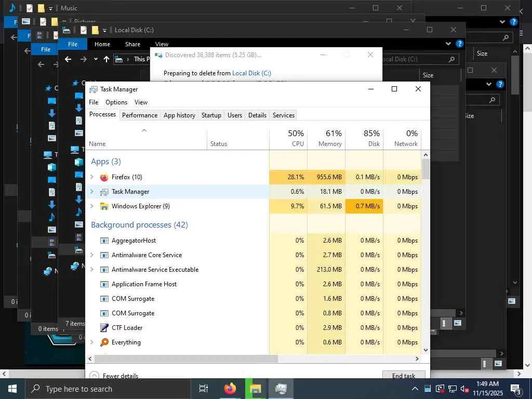
Task: Open Help in Local Disk (C:) window
Action: (x=460, y=44)
